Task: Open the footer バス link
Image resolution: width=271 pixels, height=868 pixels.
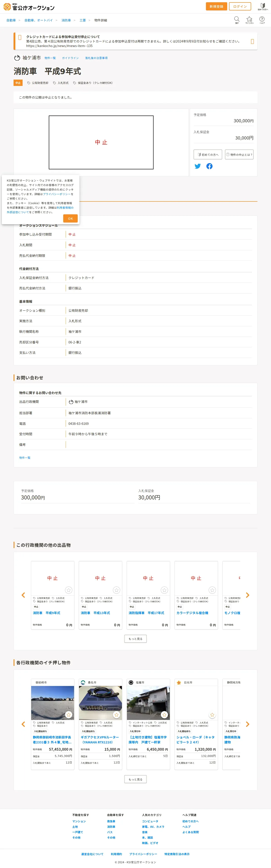Action: tap(110, 832)
